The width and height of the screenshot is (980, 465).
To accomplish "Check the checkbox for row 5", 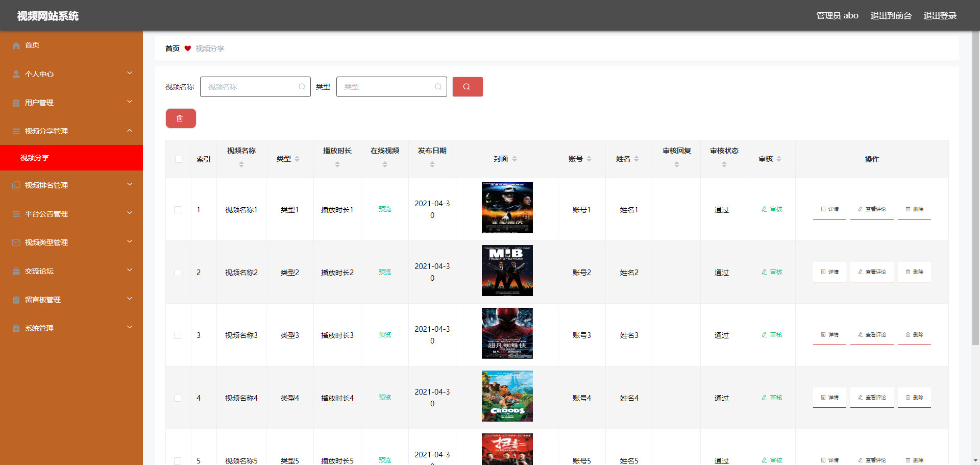I will coord(178,461).
